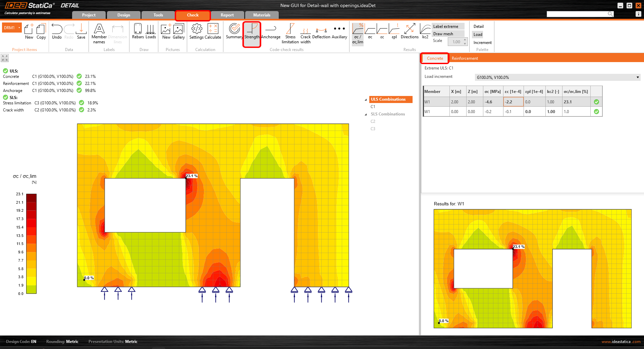Toggle Draw mesh option

tap(447, 34)
